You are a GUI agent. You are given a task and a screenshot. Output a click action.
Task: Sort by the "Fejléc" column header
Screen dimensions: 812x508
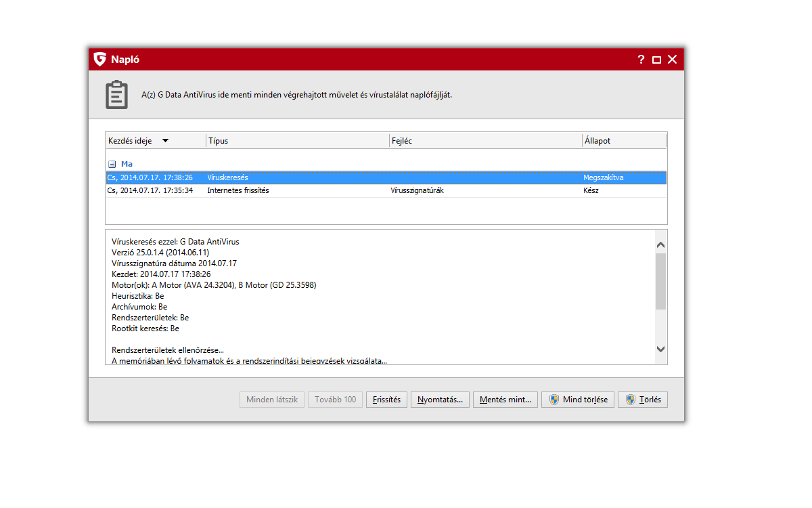point(486,141)
